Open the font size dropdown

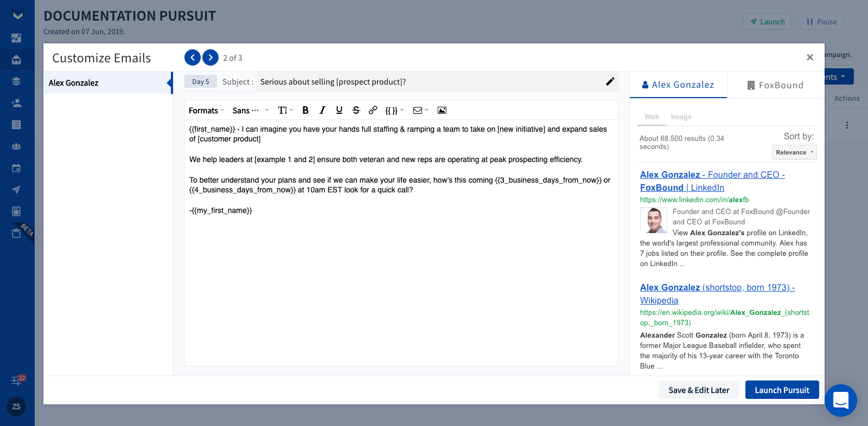coord(285,110)
